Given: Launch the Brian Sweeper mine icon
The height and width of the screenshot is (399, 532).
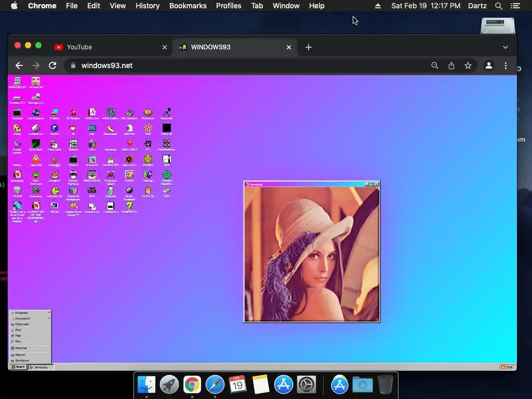Looking at the screenshot, I should [x=129, y=193].
